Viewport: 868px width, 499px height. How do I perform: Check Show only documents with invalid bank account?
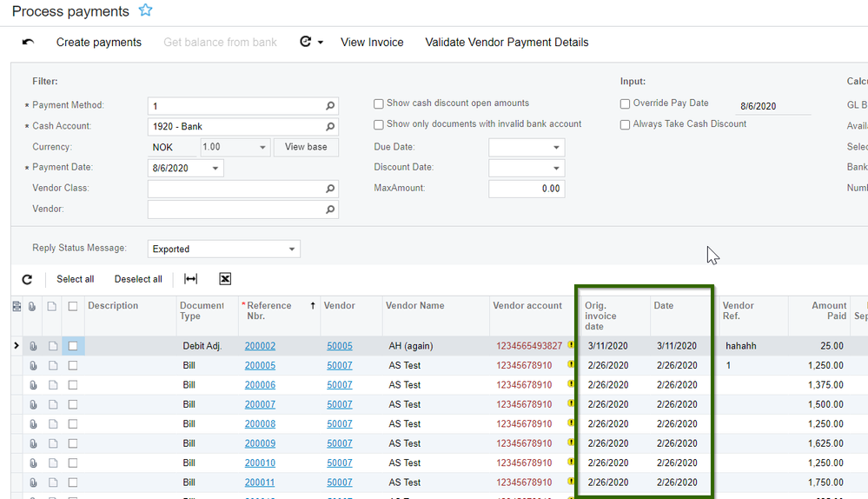coord(379,124)
